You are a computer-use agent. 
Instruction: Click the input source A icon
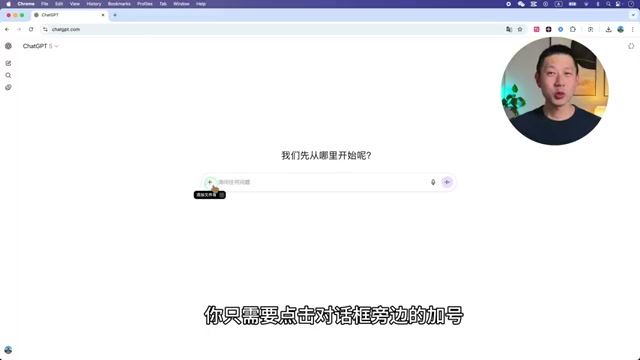(x=558, y=4)
